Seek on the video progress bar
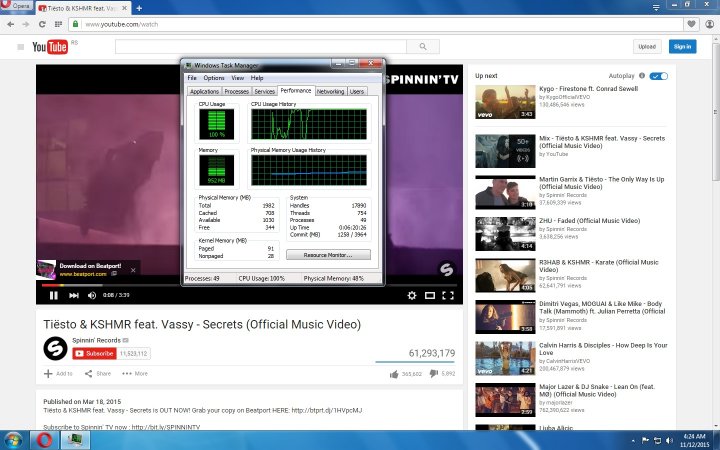This screenshot has height=450, width=720. click(x=249, y=285)
